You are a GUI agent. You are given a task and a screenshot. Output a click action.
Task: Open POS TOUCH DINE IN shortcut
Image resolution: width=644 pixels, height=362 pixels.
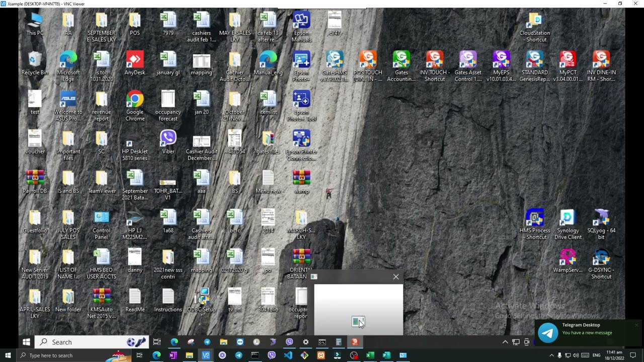(368, 66)
